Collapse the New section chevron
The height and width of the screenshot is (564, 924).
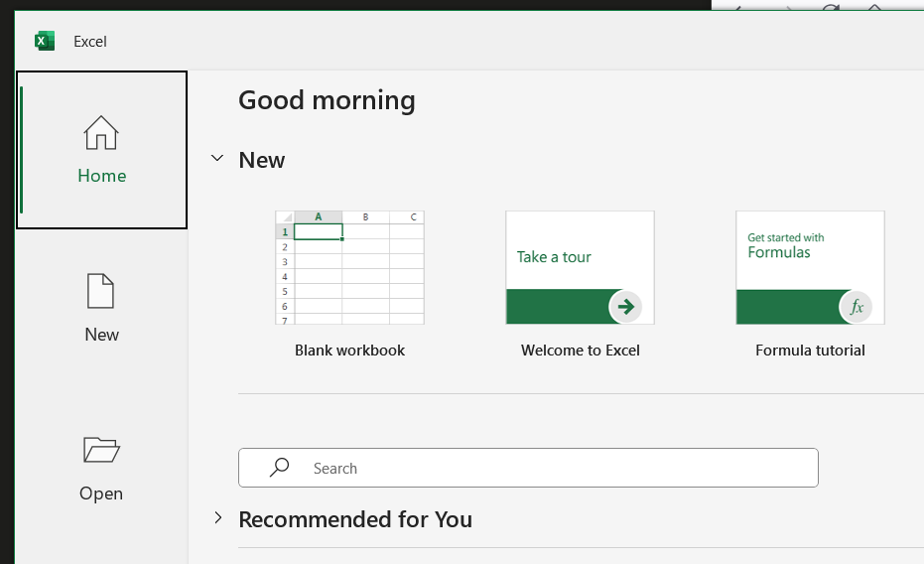click(x=217, y=159)
